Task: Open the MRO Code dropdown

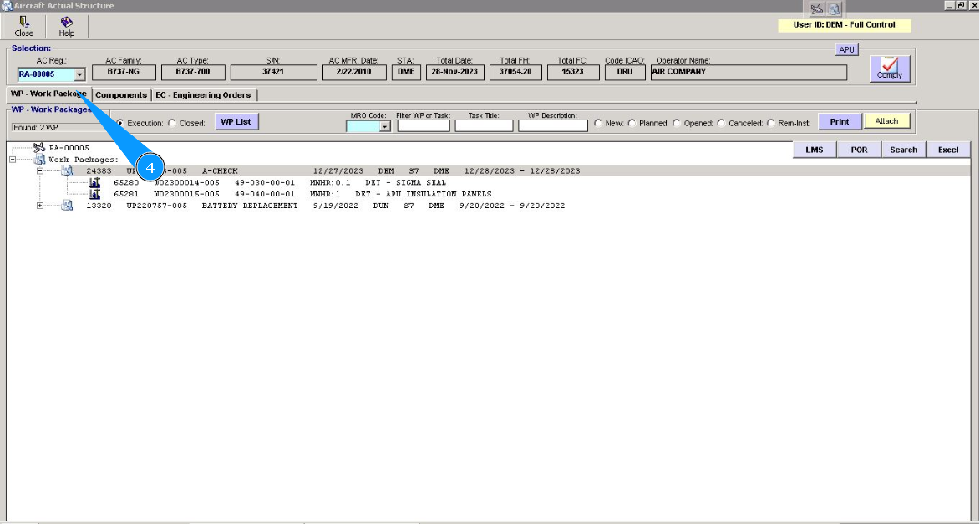Action: coord(384,126)
